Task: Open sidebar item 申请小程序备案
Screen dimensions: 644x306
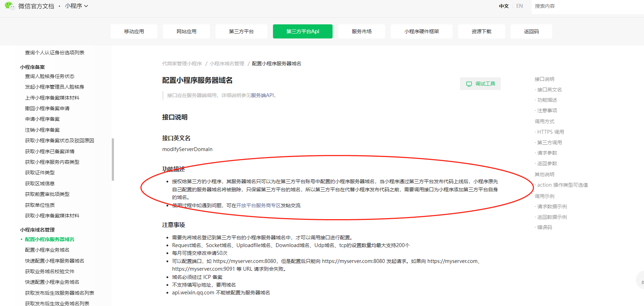Action: coord(42,119)
